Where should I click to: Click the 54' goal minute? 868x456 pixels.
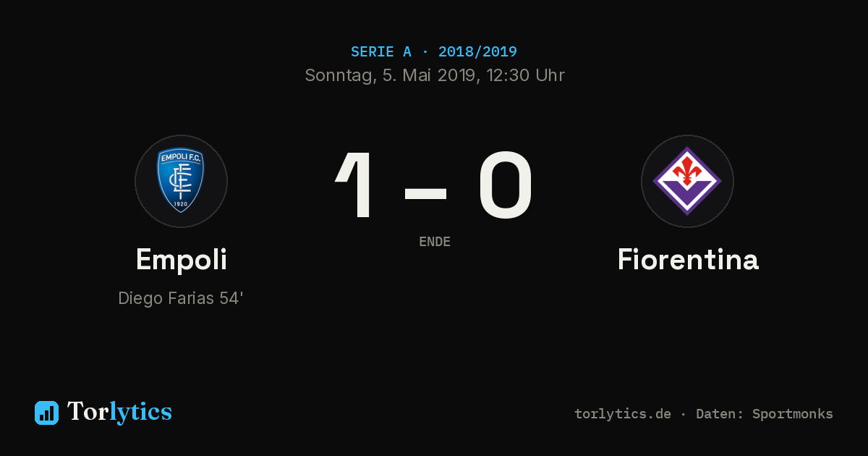click(x=231, y=298)
